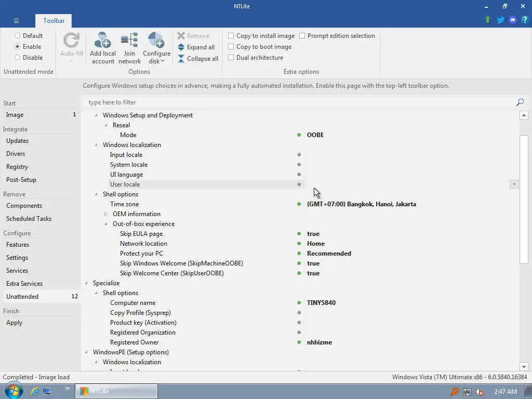Open the Discord link icon

(513, 20)
